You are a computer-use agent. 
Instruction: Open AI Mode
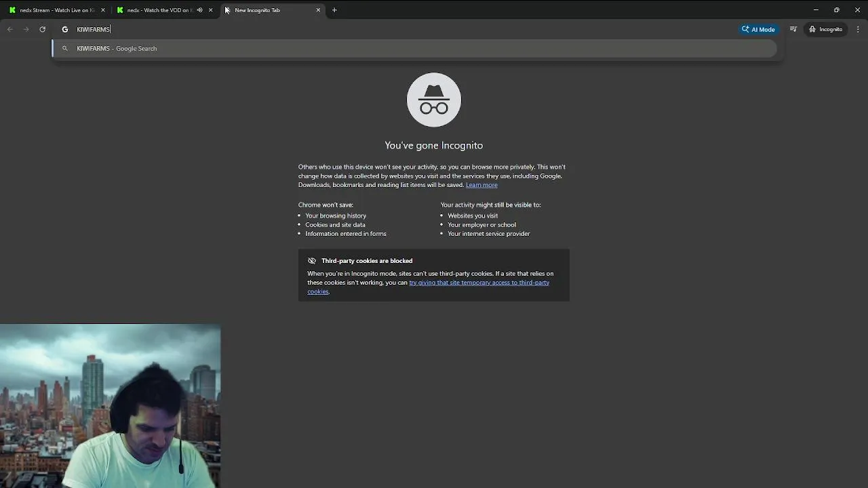tap(758, 29)
